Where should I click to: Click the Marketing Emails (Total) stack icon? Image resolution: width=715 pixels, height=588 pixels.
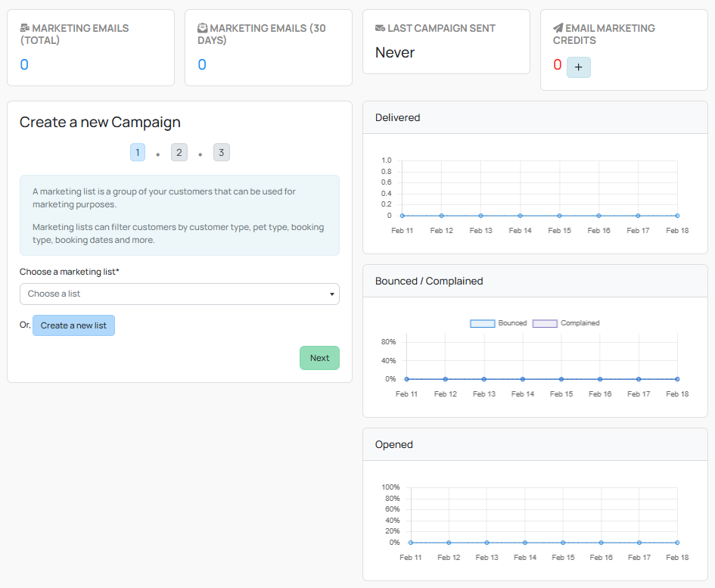[25, 28]
